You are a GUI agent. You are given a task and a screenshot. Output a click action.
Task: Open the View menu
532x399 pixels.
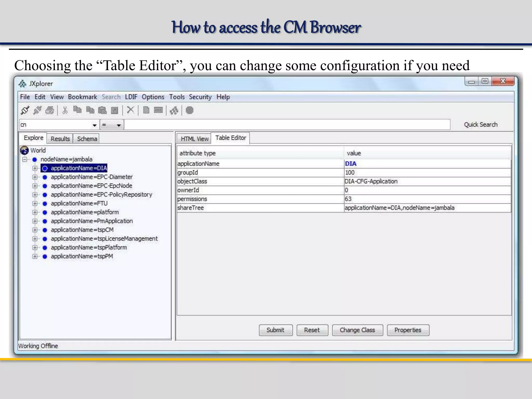pyautogui.click(x=57, y=97)
